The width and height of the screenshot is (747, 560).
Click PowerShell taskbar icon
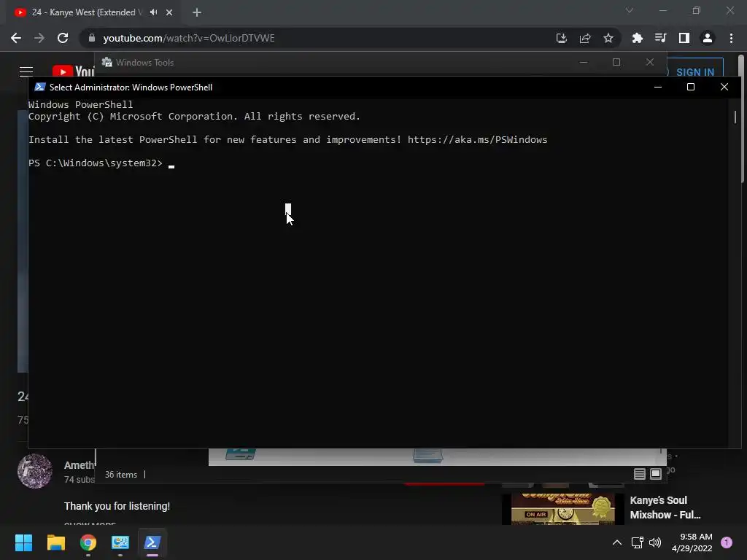pyautogui.click(x=152, y=542)
